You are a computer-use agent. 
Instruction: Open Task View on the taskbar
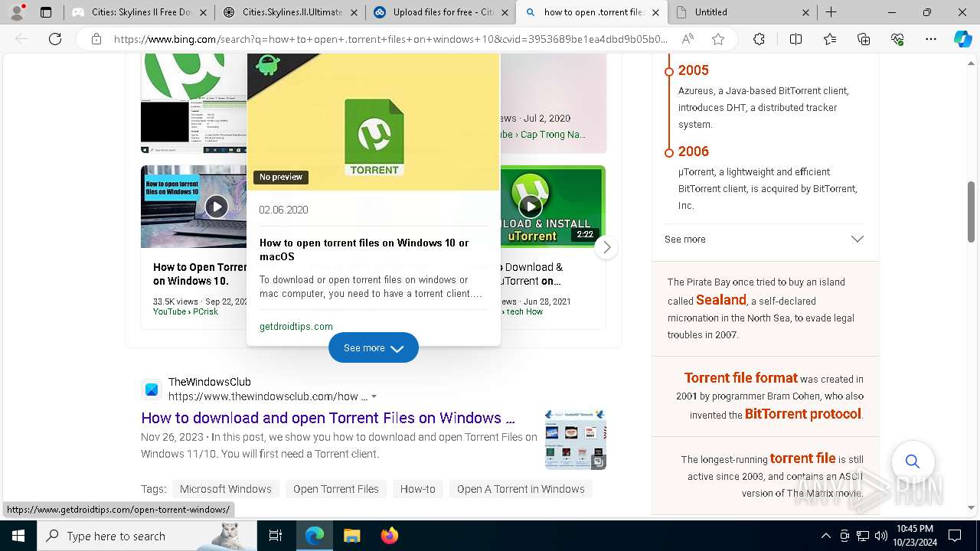(x=276, y=536)
